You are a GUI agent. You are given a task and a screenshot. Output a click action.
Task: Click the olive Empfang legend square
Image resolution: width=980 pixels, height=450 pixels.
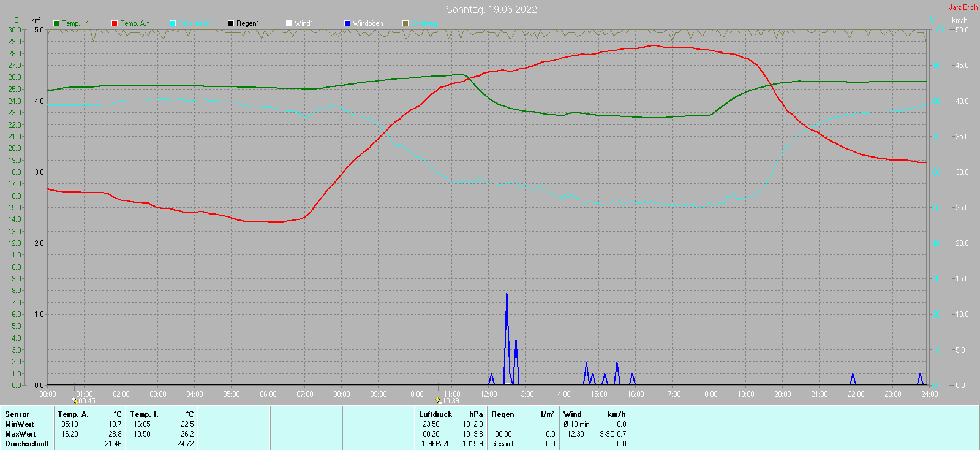coord(405,23)
